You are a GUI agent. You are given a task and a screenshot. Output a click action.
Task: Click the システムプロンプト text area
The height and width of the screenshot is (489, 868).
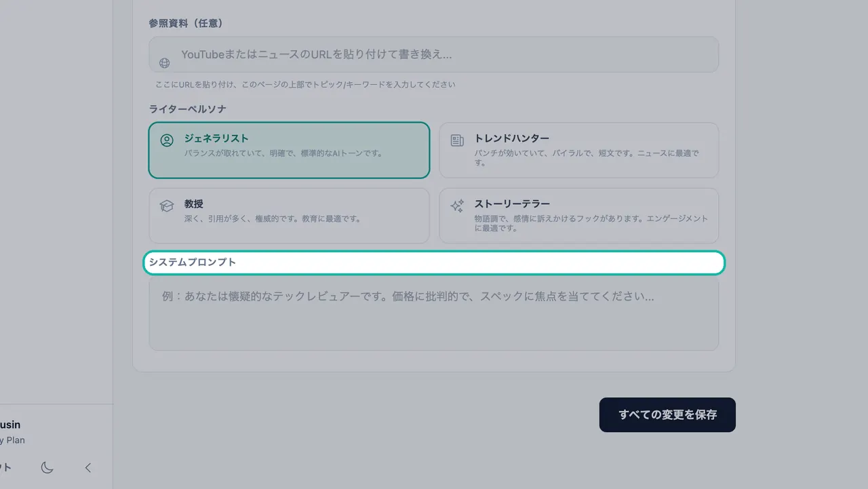pos(434,313)
